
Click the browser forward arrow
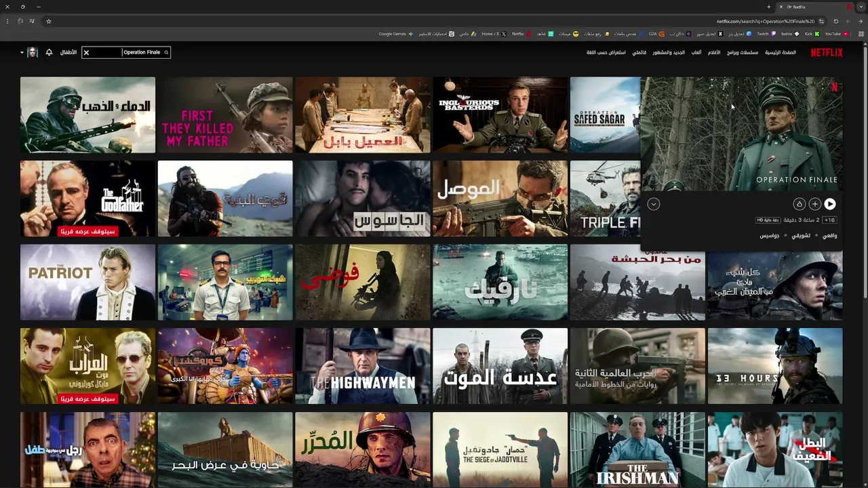coord(848,21)
